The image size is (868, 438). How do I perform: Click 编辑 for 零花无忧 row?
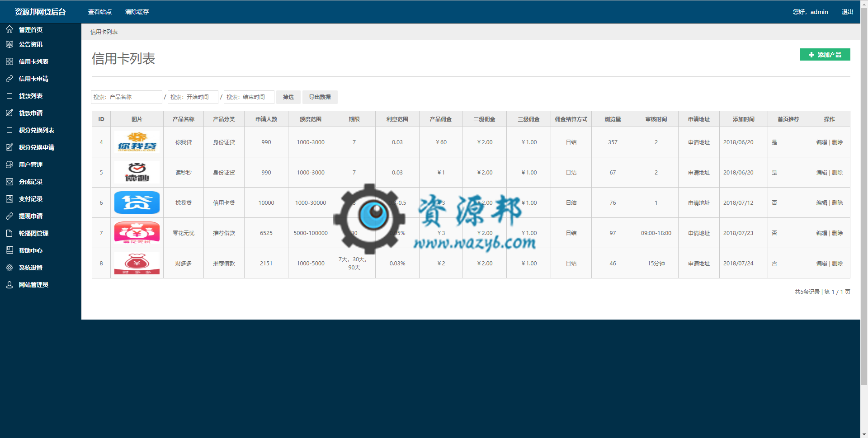tap(821, 233)
